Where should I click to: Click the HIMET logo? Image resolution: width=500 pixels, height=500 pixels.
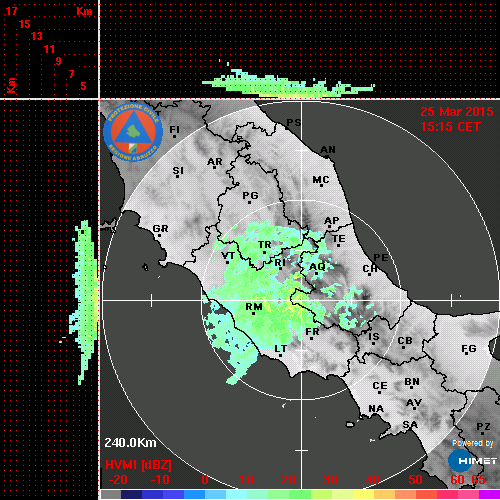coord(472,461)
